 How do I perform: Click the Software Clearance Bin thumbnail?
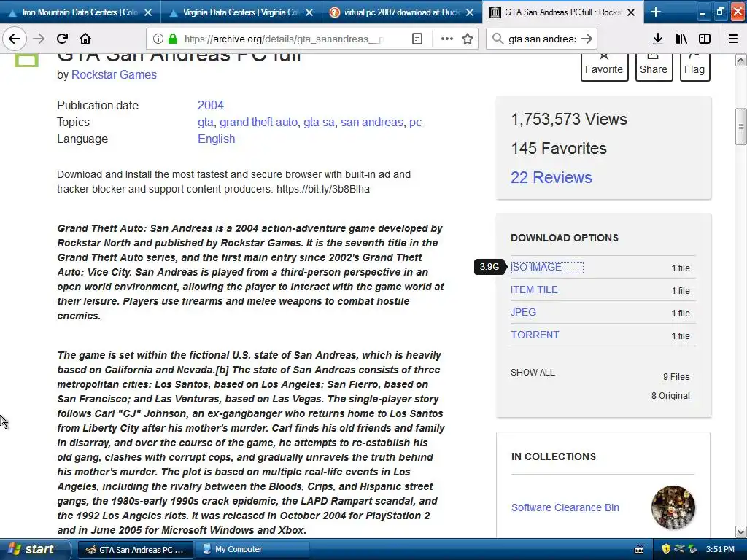[x=673, y=507]
